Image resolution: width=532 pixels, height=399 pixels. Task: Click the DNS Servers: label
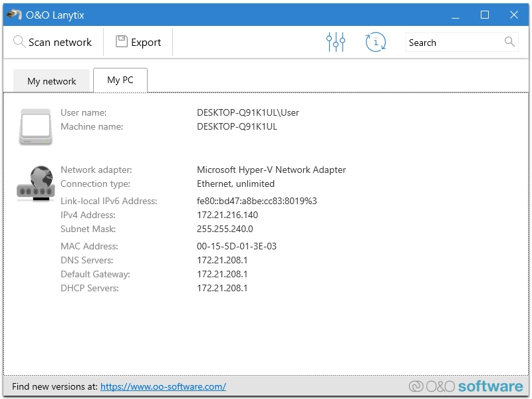86,260
